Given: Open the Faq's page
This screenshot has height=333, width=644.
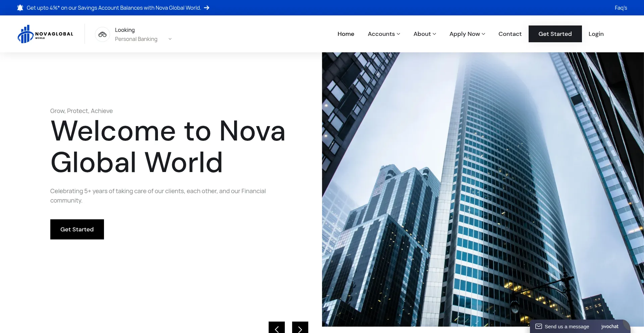Looking at the screenshot, I should click(x=621, y=7).
